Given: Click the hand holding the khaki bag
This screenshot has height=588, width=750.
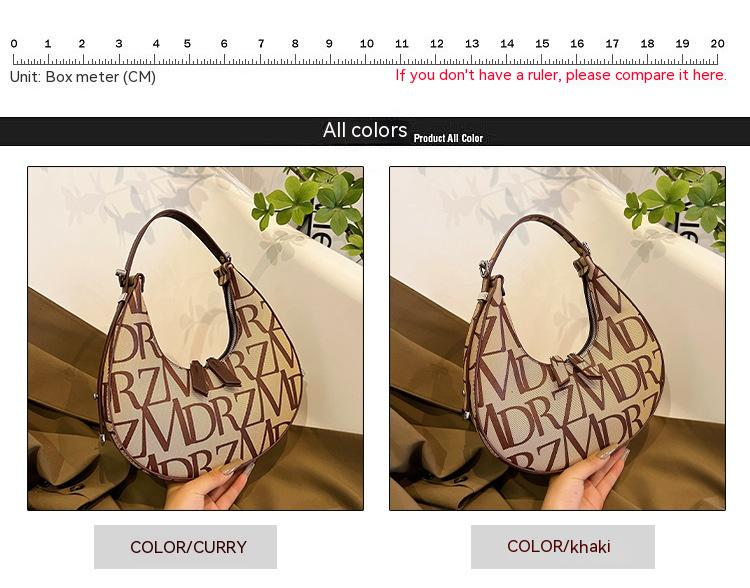Looking at the screenshot, I should (588, 478).
